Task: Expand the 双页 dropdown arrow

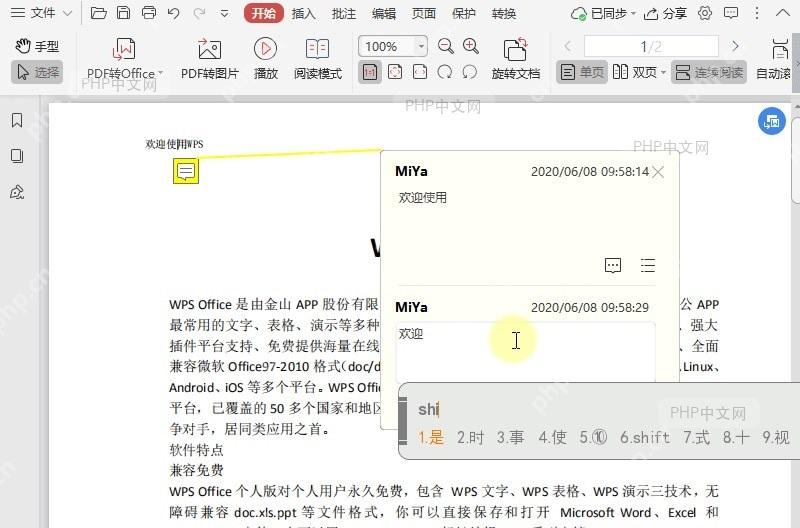Action: 663,72
